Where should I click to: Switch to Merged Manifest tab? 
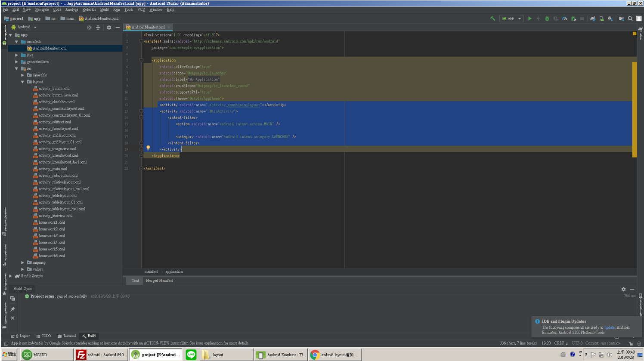[159, 281]
